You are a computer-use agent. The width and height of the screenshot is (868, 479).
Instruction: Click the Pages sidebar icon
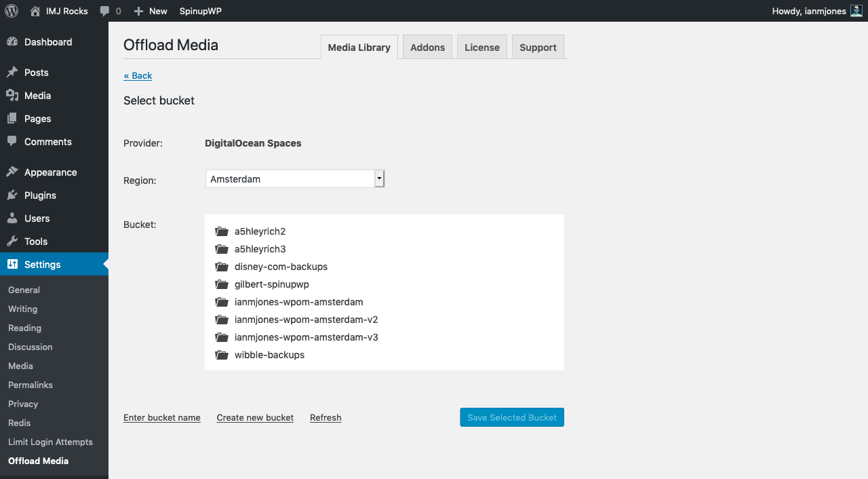click(12, 119)
